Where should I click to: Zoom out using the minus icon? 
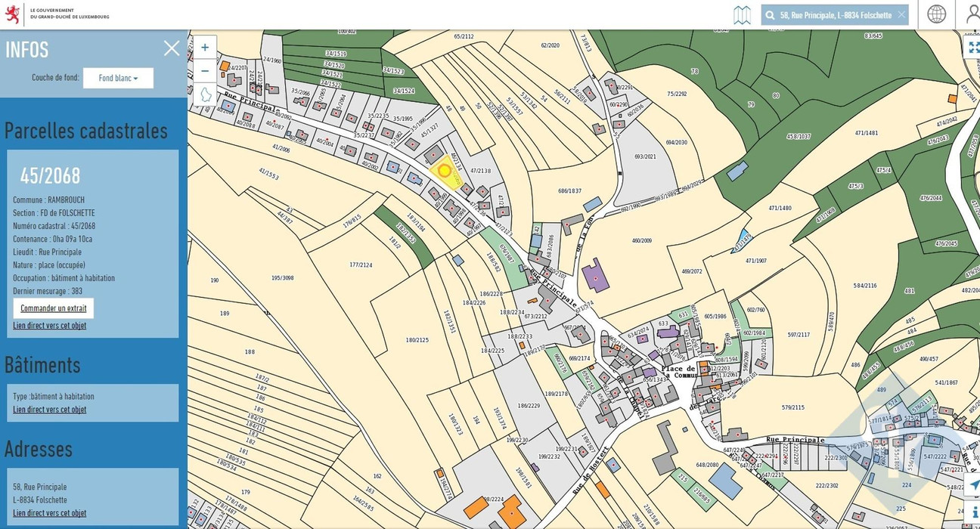click(204, 70)
